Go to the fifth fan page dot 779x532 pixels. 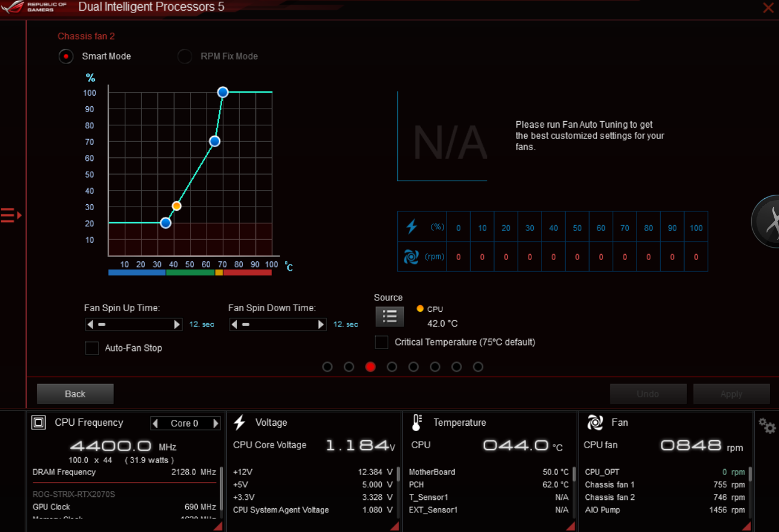tap(413, 367)
